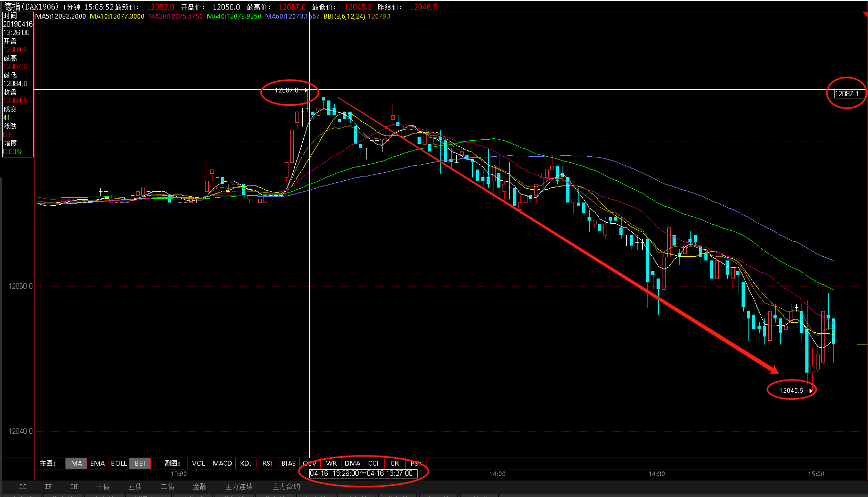Choose the OBV sub-chart indicator
Image resolution: width=868 pixels, height=497 pixels.
coord(310,464)
